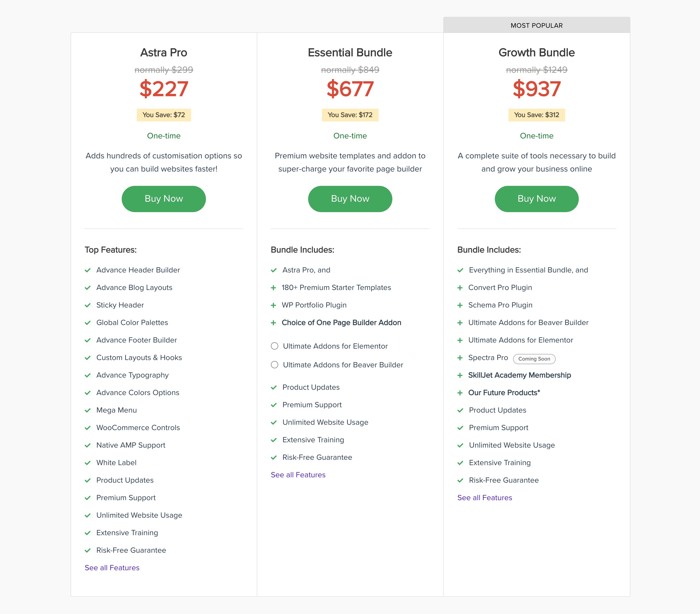Click the checkmark beside Advance Header Builder
This screenshot has width=700, height=614.
[x=88, y=270]
